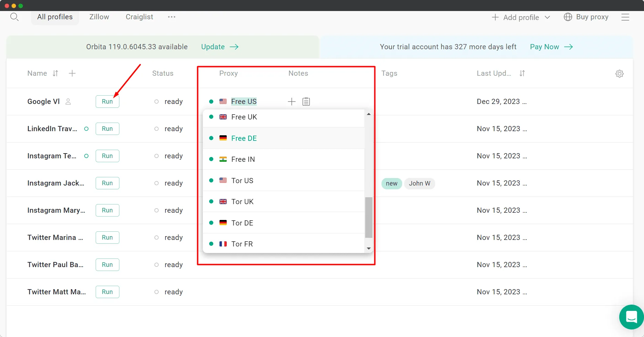Switch to Craiglist folder tab

pos(139,17)
